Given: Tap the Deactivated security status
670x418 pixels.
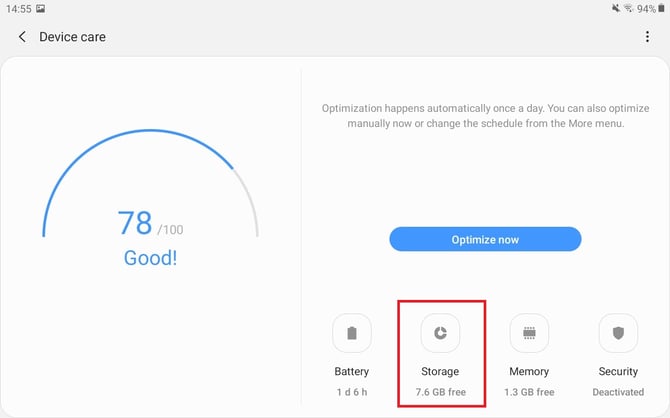Looking at the screenshot, I should pyautogui.click(x=618, y=392).
